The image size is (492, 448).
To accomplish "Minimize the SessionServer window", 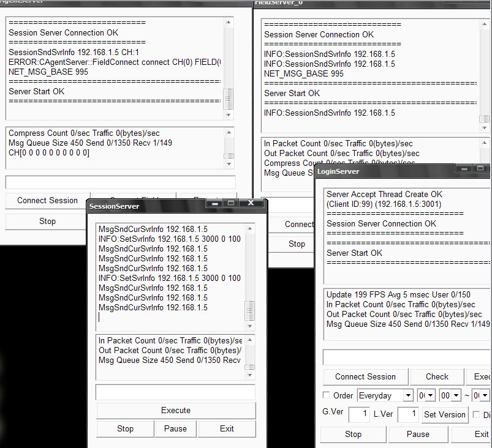I will pos(215,203).
